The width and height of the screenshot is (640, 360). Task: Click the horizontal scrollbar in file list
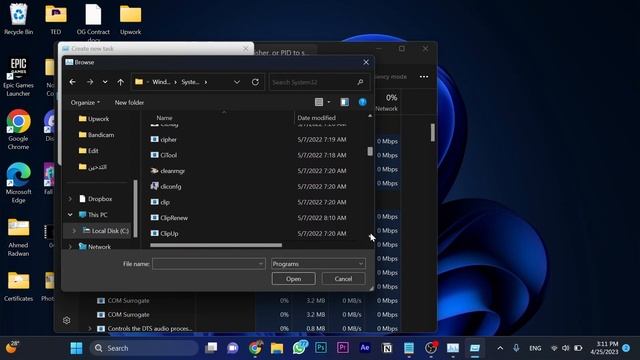click(x=216, y=245)
